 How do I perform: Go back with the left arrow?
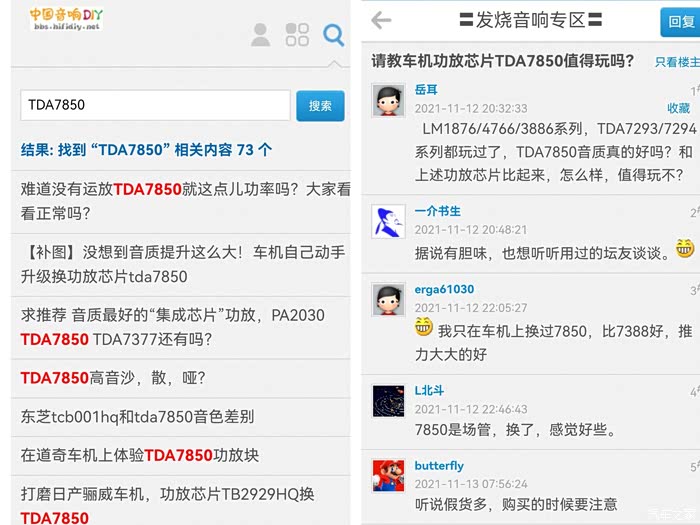381,20
